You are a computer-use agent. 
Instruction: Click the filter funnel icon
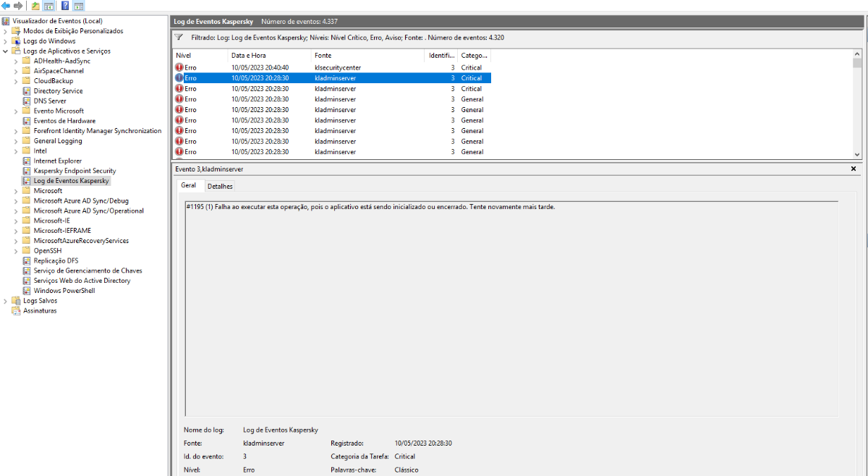(x=179, y=36)
